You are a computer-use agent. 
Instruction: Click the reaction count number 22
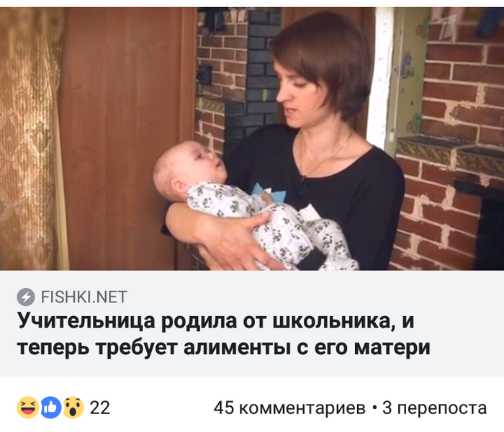(100, 408)
